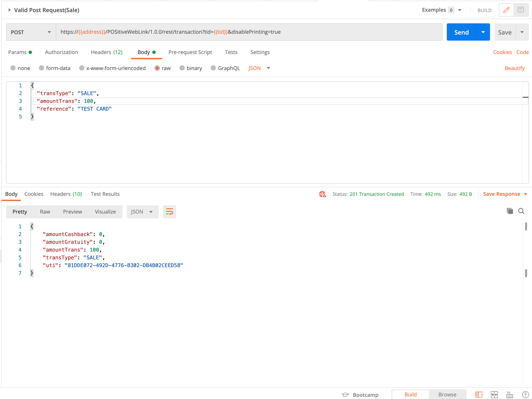Open the request Settings tab
532x399 pixels.
(x=260, y=52)
